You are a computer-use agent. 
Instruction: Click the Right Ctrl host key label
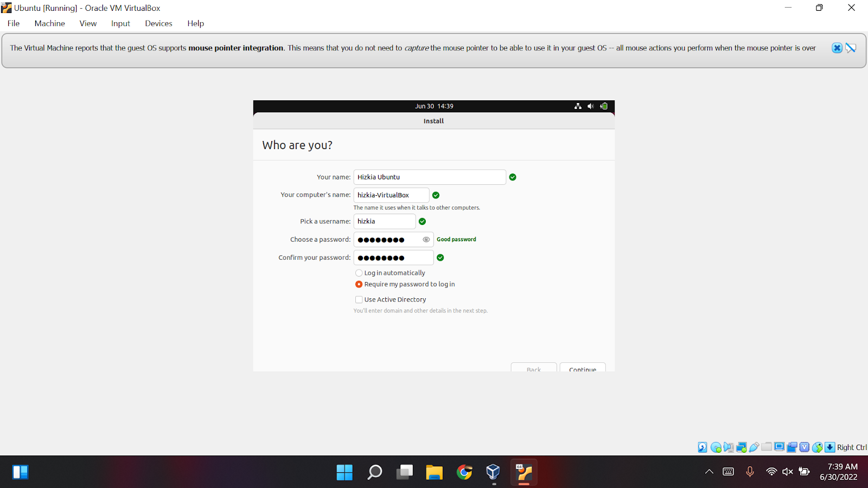coord(852,447)
